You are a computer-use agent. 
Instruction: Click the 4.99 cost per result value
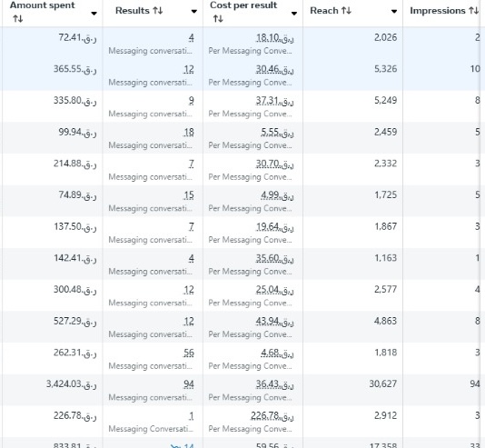(277, 195)
